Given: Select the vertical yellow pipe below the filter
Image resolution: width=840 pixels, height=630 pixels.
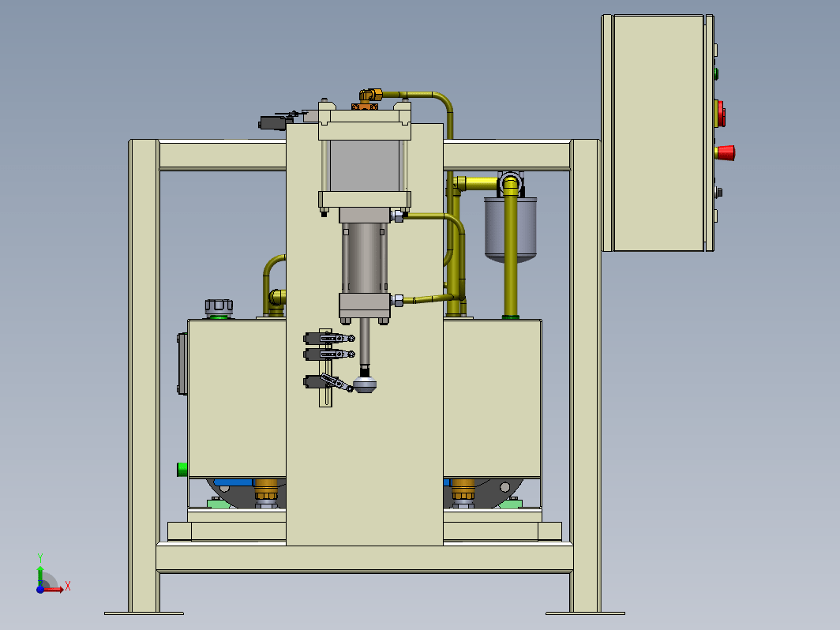Looking at the screenshot, I should (x=511, y=252).
